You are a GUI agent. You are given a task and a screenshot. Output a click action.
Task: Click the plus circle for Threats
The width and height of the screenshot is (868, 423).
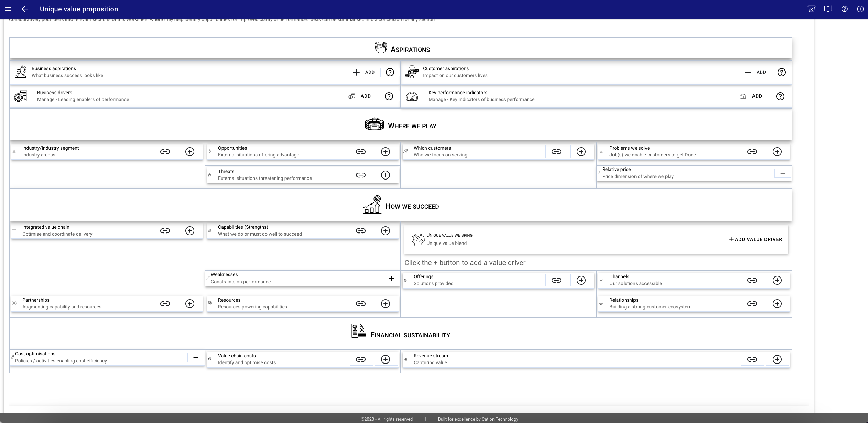(x=386, y=175)
